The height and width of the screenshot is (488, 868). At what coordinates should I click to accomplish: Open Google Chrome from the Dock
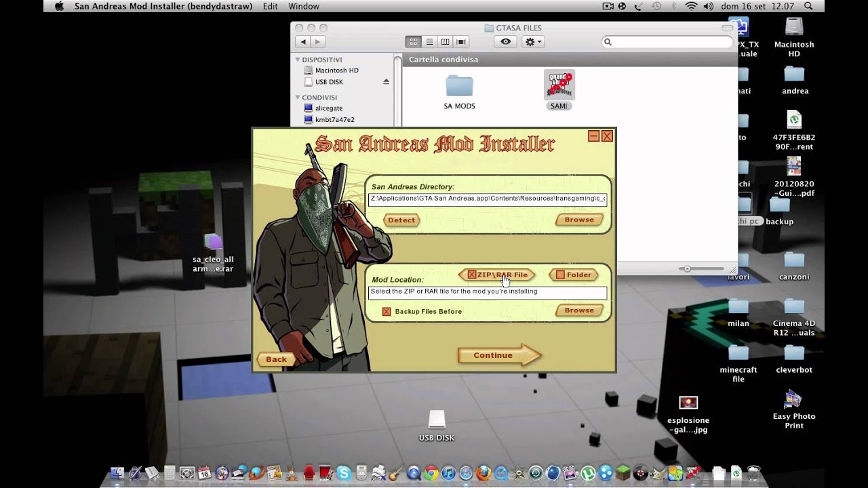431,473
